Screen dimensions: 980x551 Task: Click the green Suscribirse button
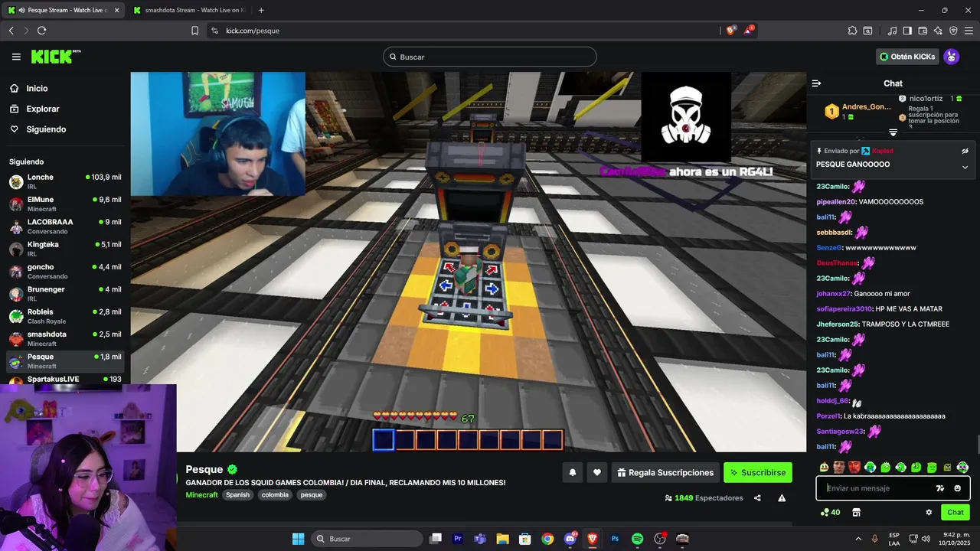758,473
